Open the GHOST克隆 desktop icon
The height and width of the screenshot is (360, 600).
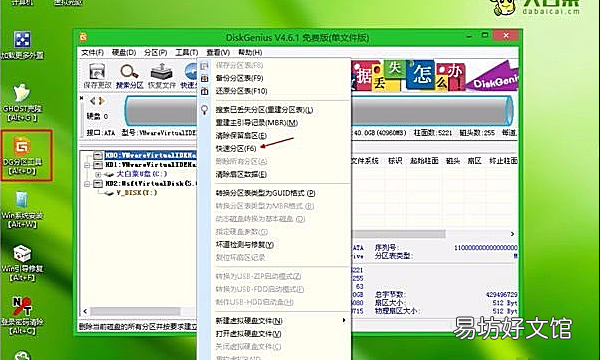point(22,94)
